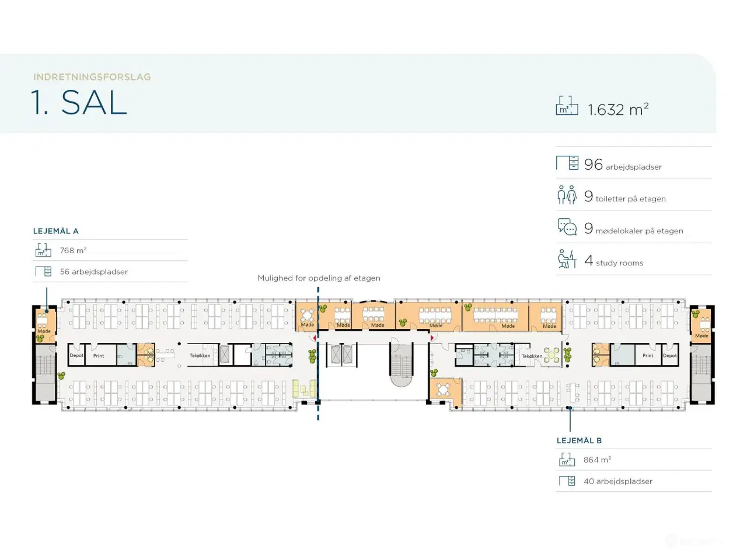This screenshot has width=747, height=560.
Task: Click the study rooms desk icon
Action: (x=567, y=259)
